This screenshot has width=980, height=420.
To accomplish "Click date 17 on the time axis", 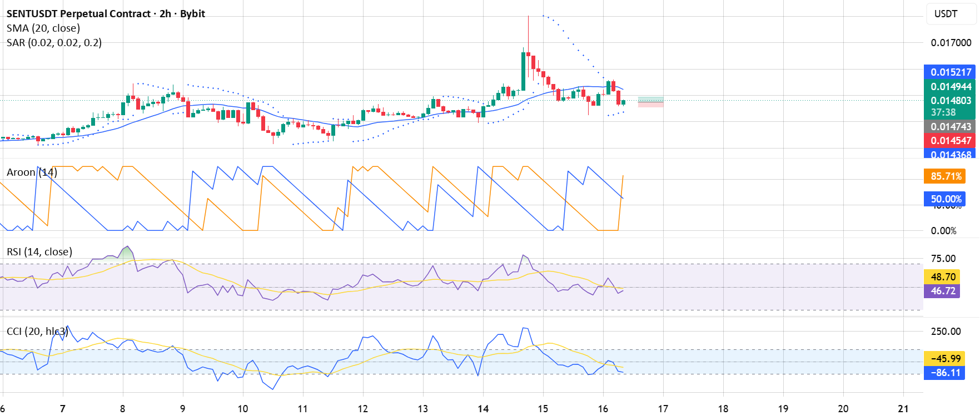I will (663, 409).
